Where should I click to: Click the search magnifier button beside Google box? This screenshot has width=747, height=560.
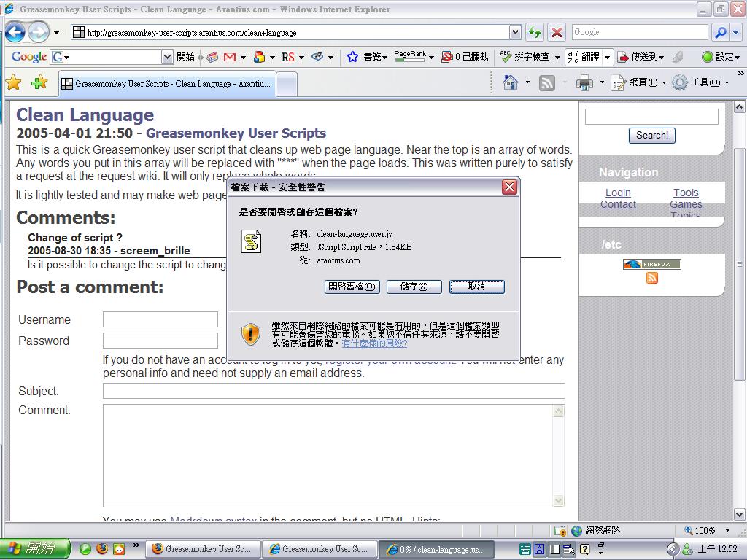(720, 32)
